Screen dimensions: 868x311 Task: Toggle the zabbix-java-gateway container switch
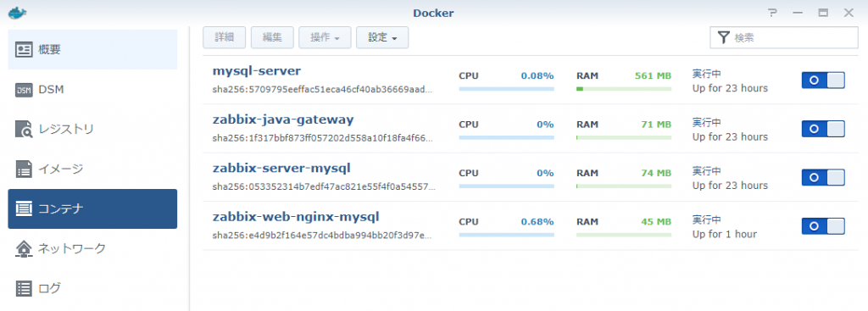point(823,129)
